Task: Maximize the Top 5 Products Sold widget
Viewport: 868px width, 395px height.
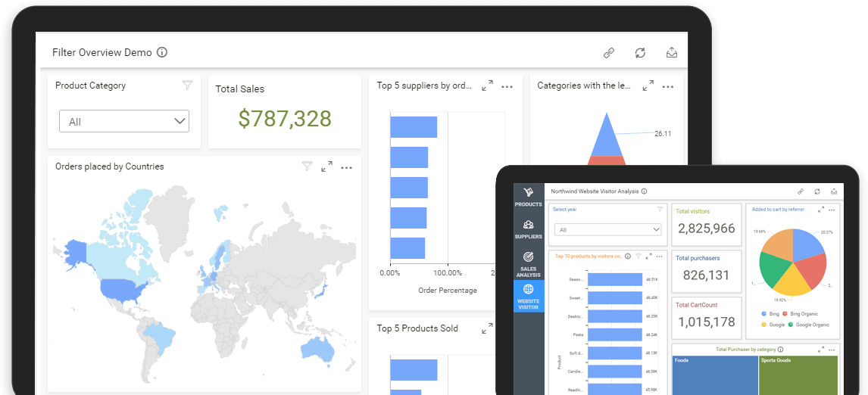Action: [487, 328]
